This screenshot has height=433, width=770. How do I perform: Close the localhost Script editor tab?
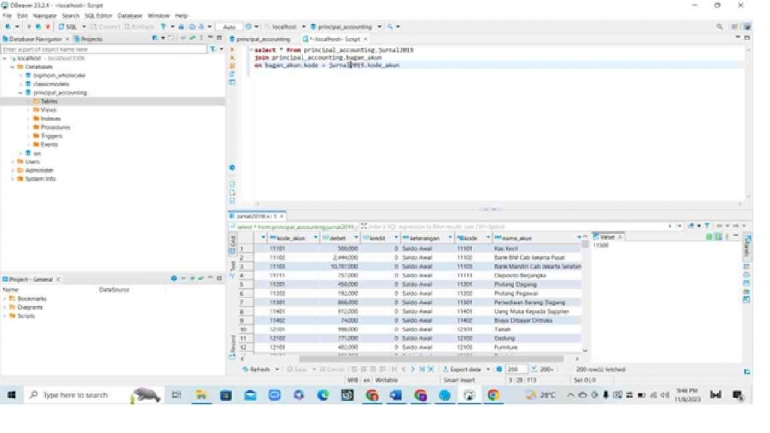365,39
